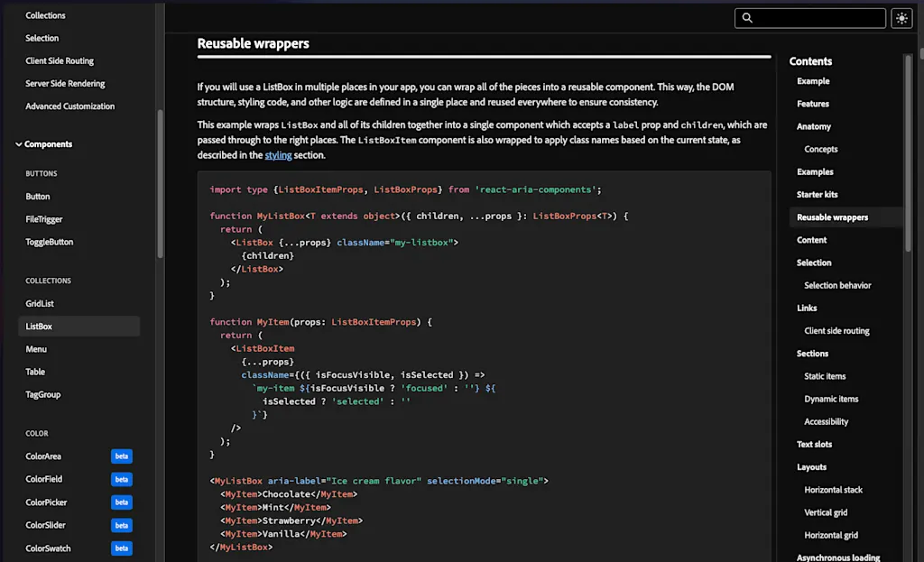Go to Client Side Routing page
The image size is (924, 562).
click(x=60, y=60)
